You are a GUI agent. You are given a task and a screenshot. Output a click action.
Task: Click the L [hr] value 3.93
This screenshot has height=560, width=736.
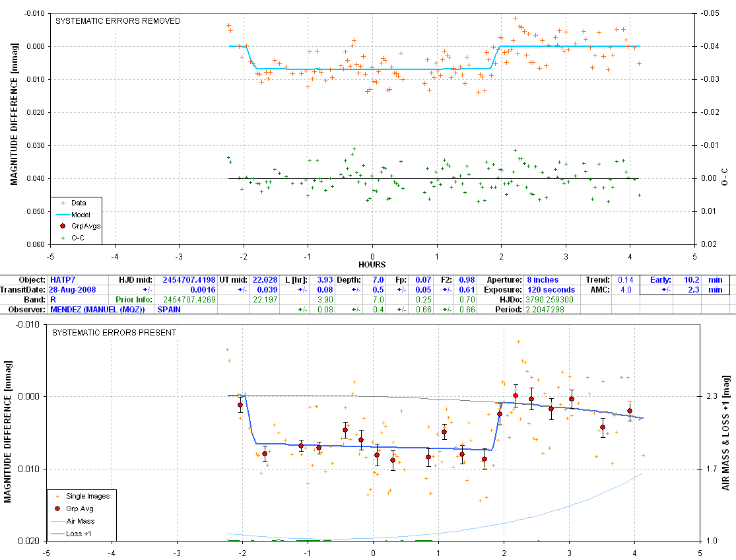coord(325,280)
